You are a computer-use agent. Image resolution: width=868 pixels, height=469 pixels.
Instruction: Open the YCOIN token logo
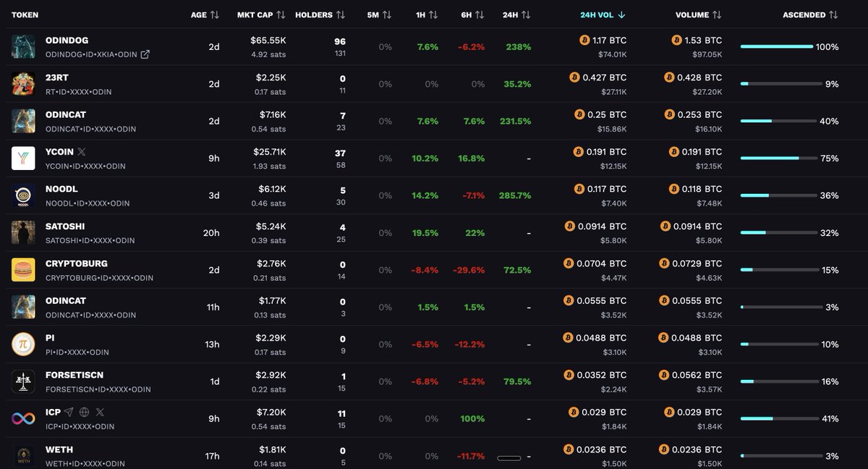(23, 159)
